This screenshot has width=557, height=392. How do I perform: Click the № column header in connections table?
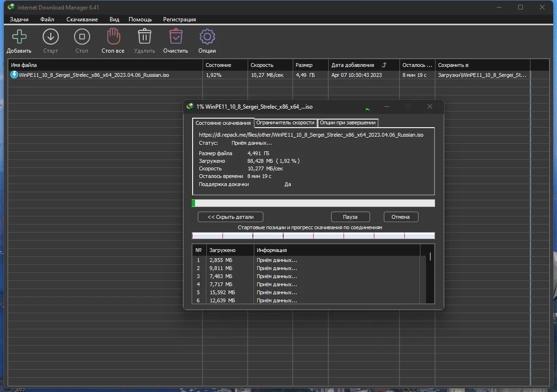pyautogui.click(x=199, y=250)
